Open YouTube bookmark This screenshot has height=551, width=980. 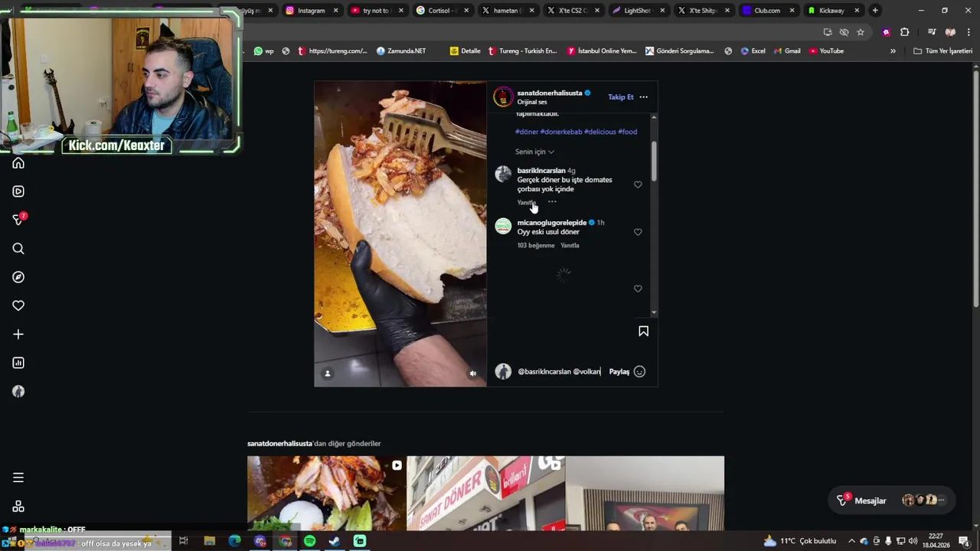pos(826,51)
